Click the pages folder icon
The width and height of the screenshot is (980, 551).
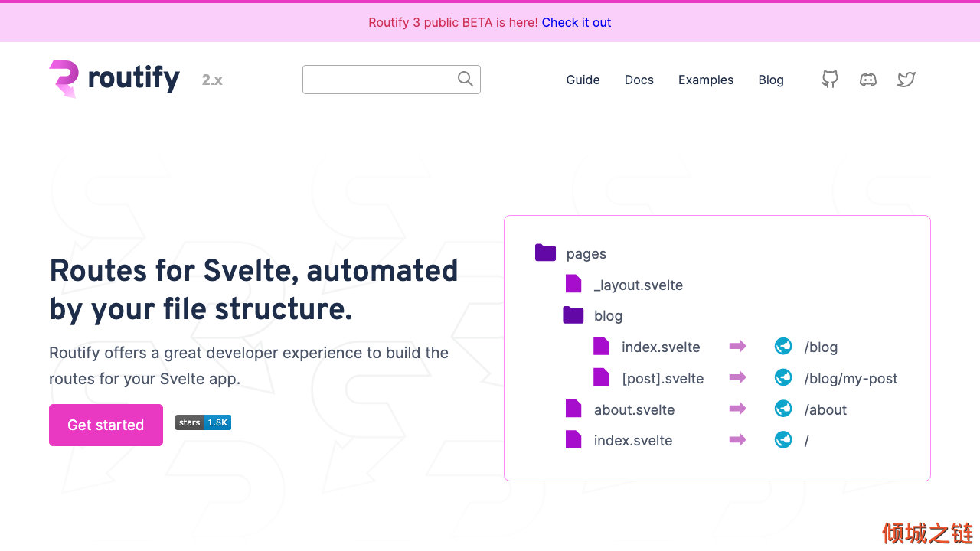tap(545, 253)
